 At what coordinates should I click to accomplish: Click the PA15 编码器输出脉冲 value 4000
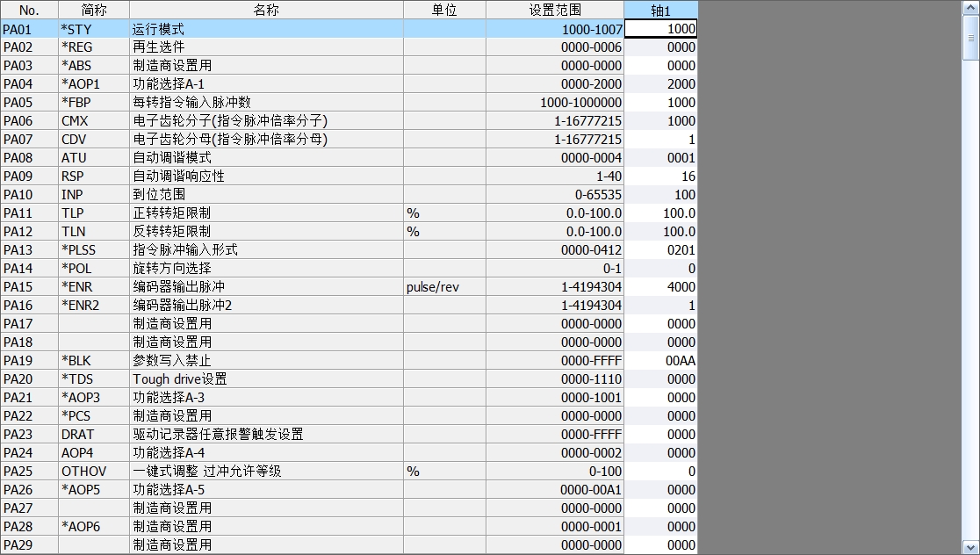pos(661,286)
